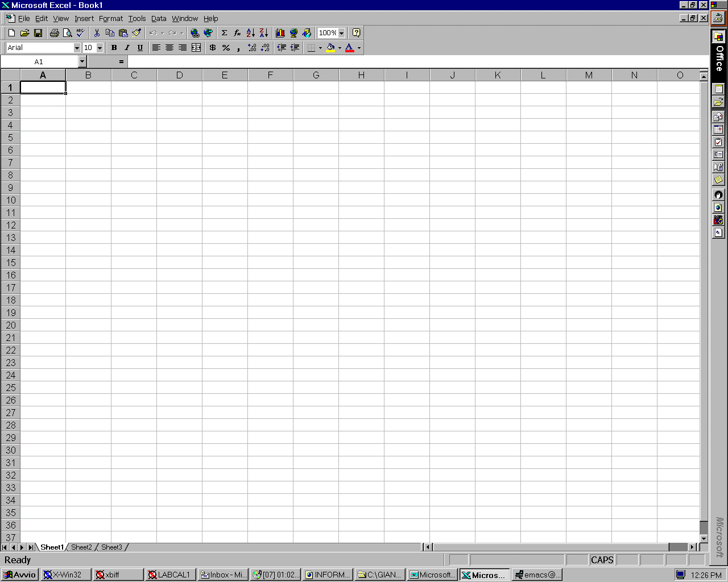Expand the Fill Color dropdown arrow
Screen dimensions: 728x582
(x=340, y=48)
